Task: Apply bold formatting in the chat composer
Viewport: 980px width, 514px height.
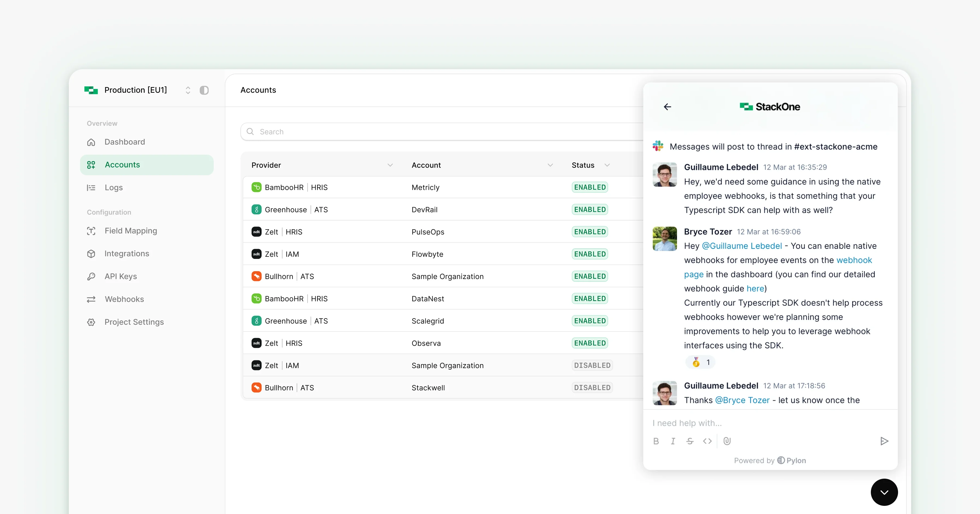Action: pos(656,441)
